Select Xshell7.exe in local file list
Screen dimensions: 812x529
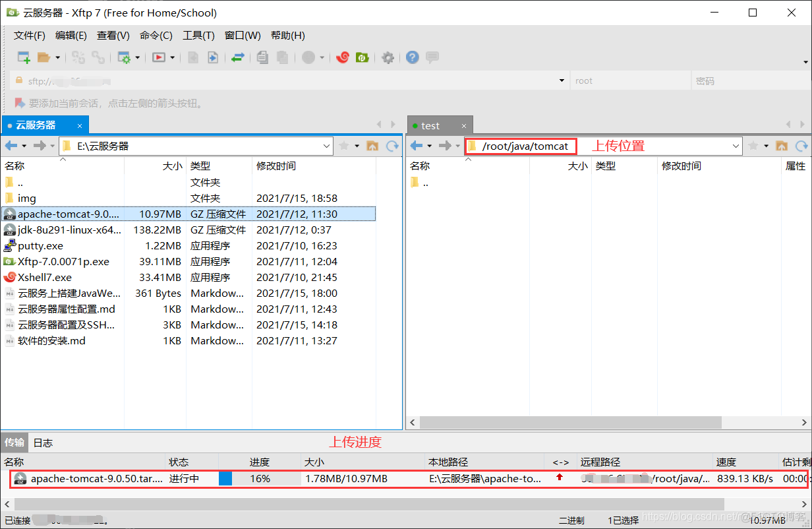(188, 277)
